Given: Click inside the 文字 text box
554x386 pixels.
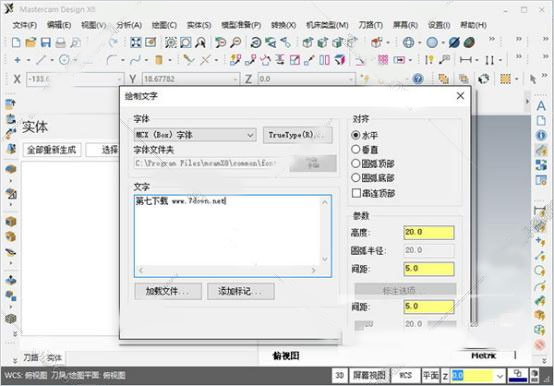Looking at the screenshot, I should [x=227, y=231].
